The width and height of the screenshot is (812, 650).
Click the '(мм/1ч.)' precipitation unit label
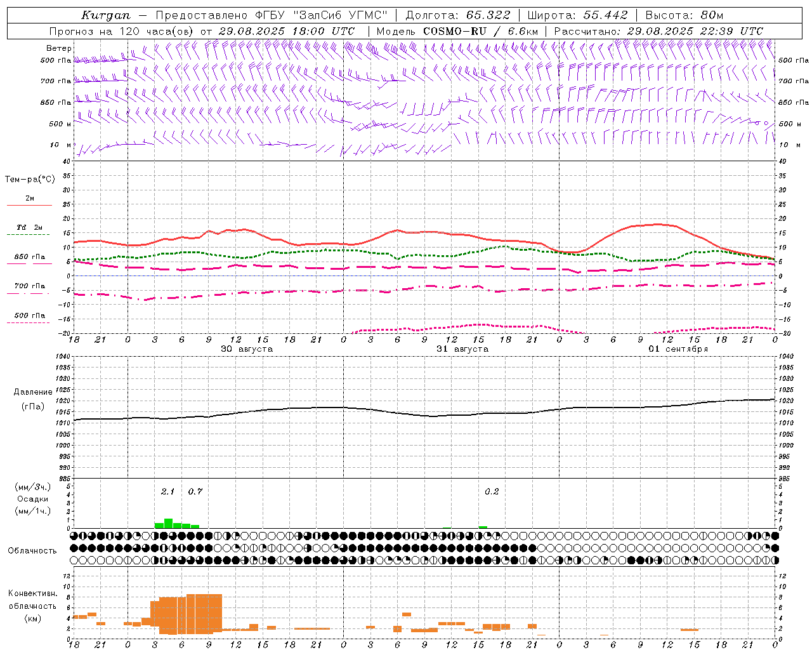[x=33, y=511]
